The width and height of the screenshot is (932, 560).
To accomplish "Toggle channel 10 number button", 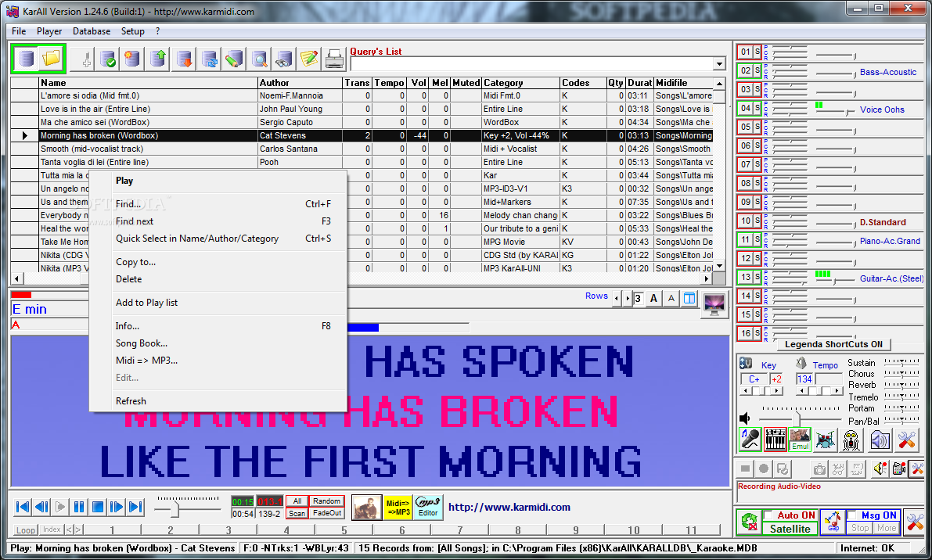I will point(745,221).
